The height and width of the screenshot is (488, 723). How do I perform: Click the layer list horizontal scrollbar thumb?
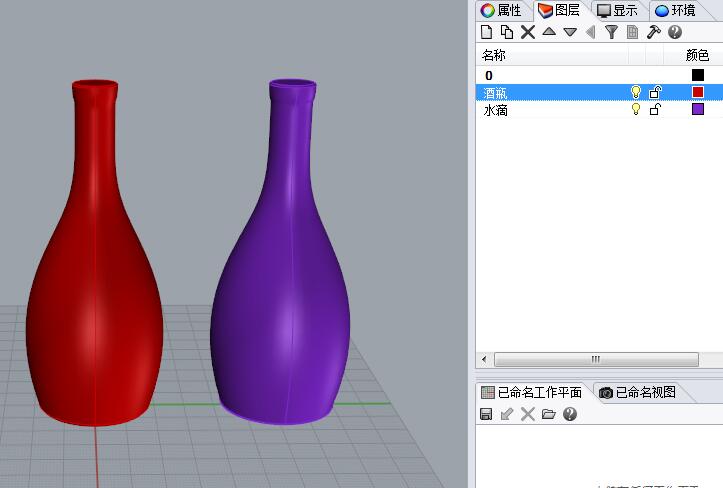596,359
